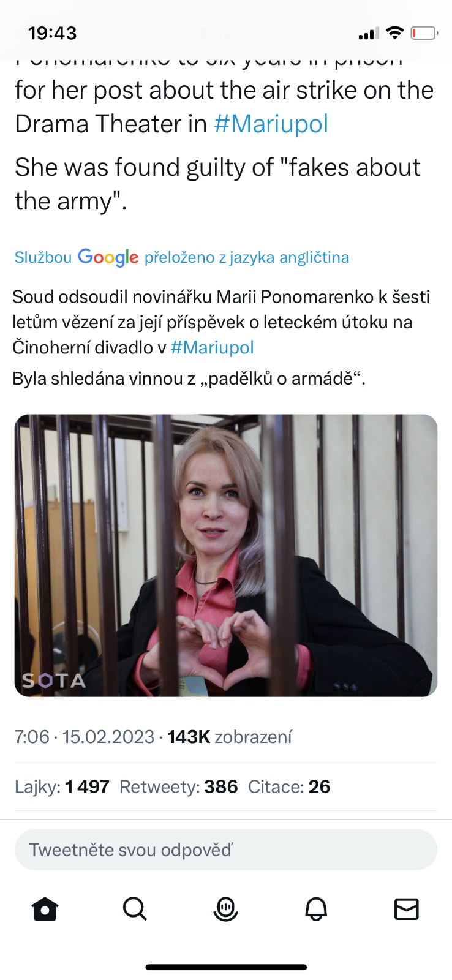Go to the Home tab icon

click(x=45, y=909)
